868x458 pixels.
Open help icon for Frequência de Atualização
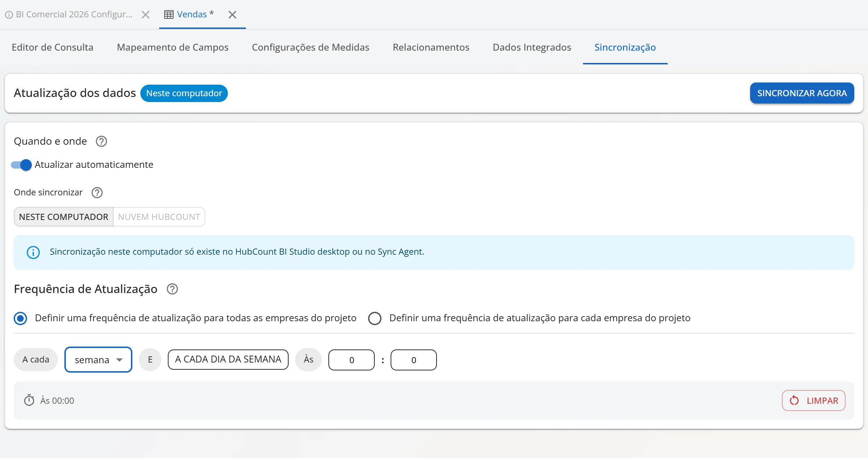172,289
